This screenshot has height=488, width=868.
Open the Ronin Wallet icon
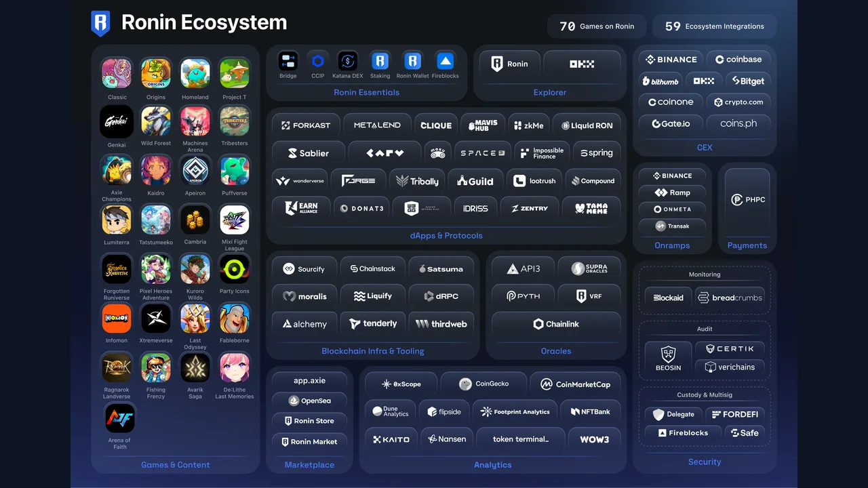click(413, 61)
